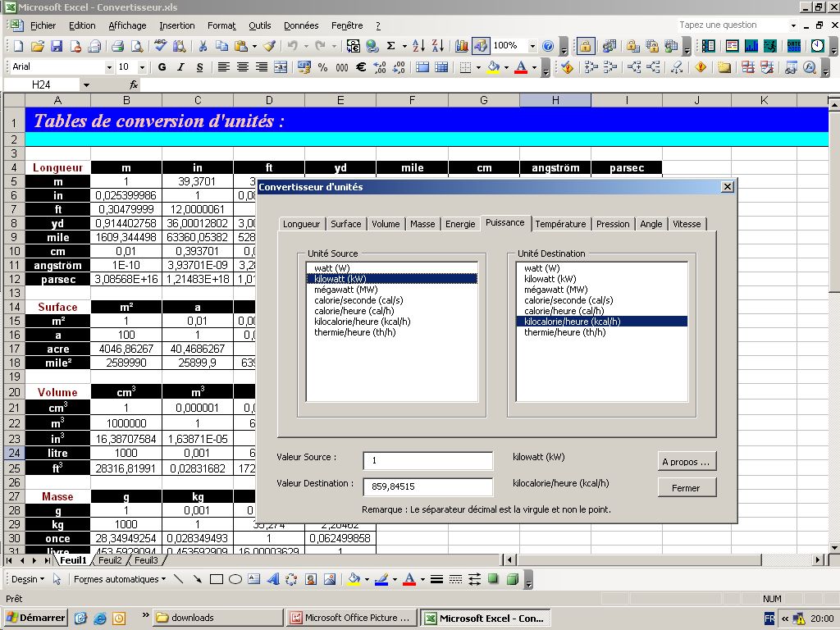The width and height of the screenshot is (840, 630).
Task: Click the A propos ... button
Action: (x=687, y=462)
